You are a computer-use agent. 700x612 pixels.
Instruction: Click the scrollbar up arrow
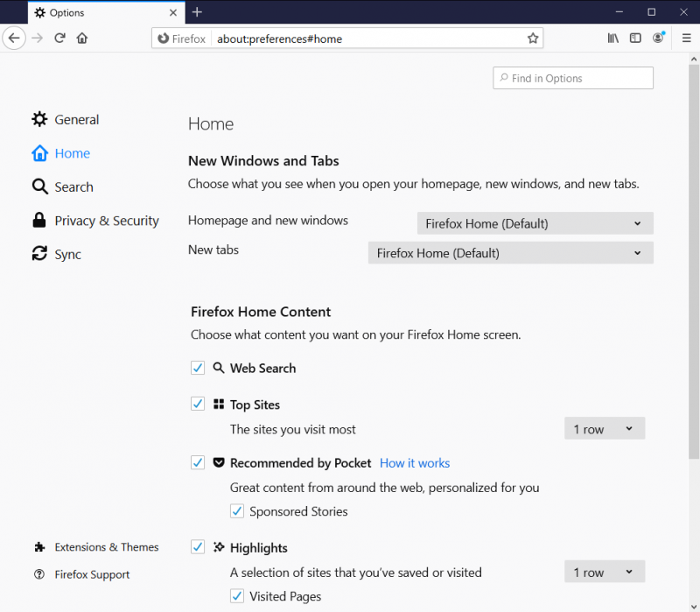693,59
